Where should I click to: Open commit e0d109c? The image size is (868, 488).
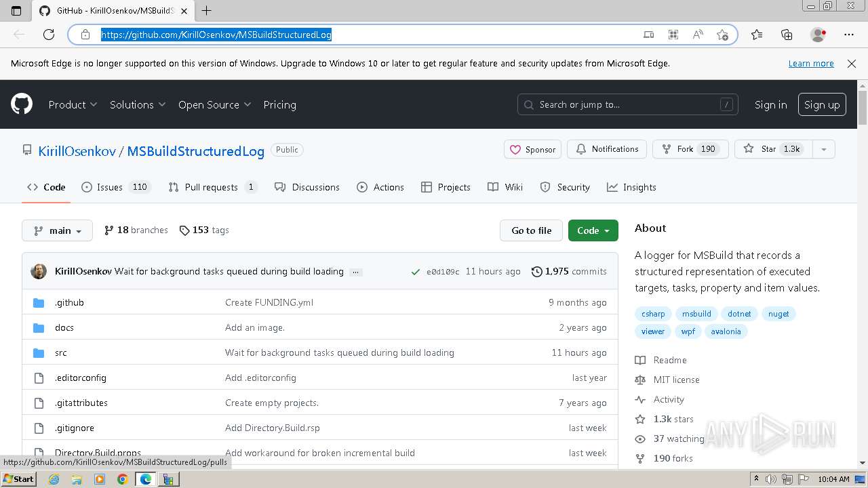click(443, 272)
